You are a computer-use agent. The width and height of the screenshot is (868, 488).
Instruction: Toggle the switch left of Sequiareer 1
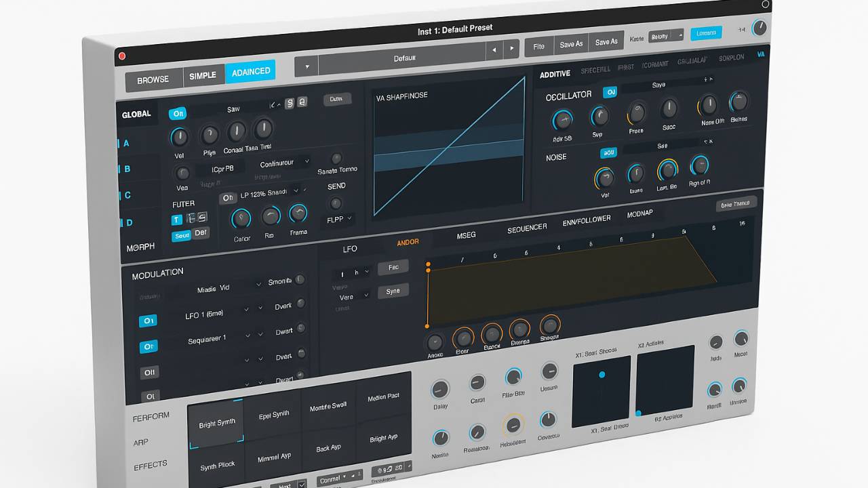coord(149,346)
